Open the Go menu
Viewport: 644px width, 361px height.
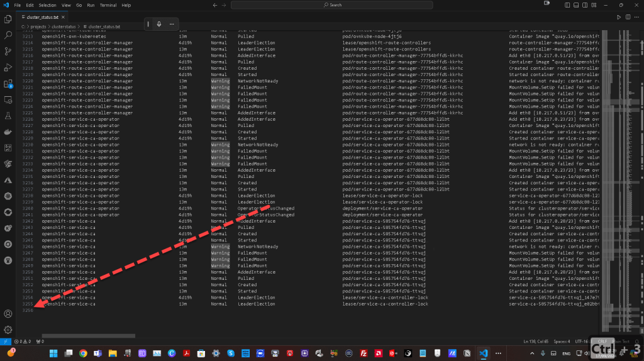click(x=79, y=5)
